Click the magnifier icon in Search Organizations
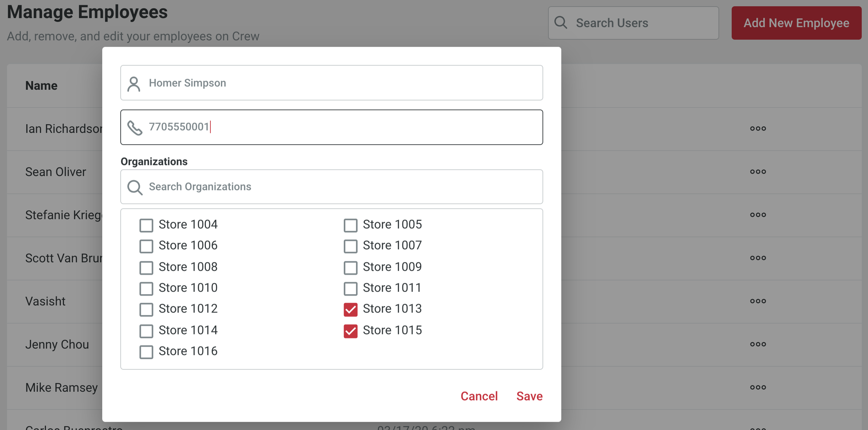 135,188
